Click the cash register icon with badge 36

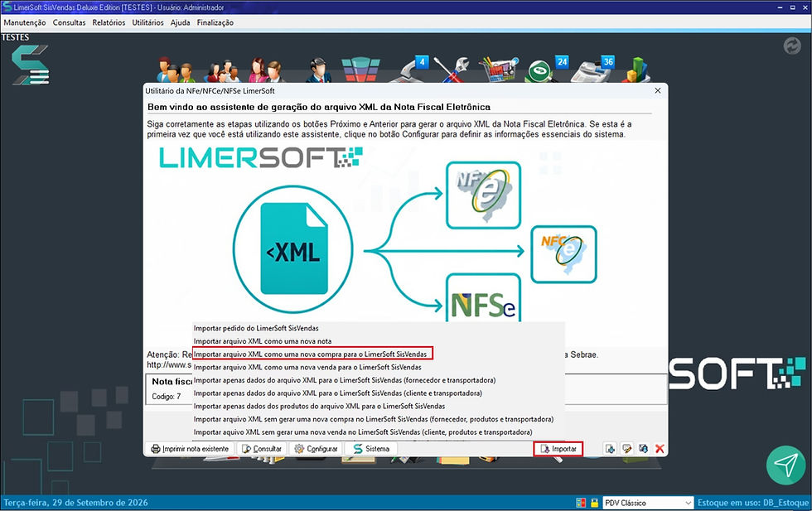[x=593, y=69]
